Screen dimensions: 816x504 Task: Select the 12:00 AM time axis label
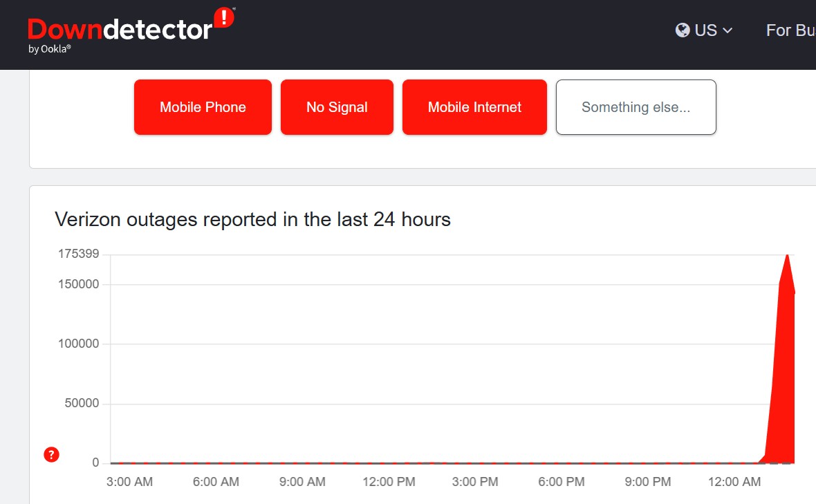[734, 482]
